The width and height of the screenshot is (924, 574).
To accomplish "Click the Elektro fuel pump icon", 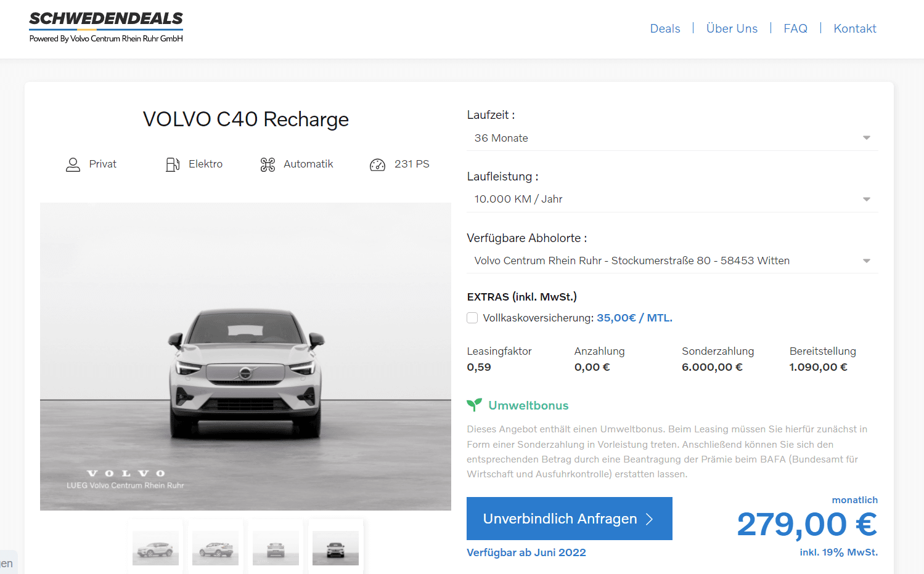I will 173,164.
